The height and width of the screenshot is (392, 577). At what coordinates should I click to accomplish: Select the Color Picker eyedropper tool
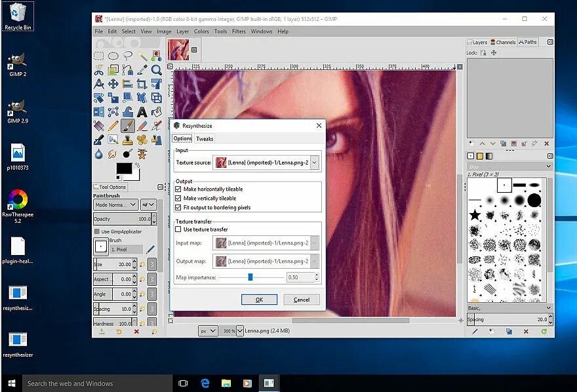142,70
